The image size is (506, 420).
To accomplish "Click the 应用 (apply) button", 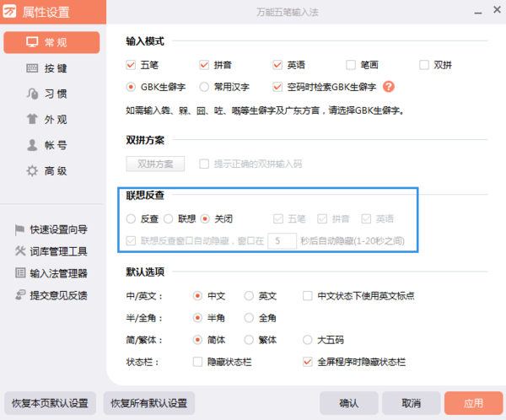I will [x=473, y=402].
